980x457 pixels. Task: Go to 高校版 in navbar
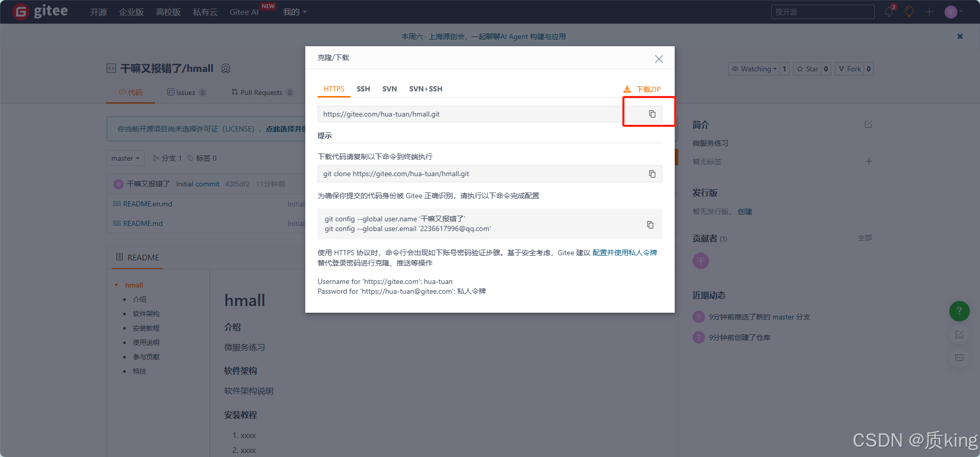168,12
